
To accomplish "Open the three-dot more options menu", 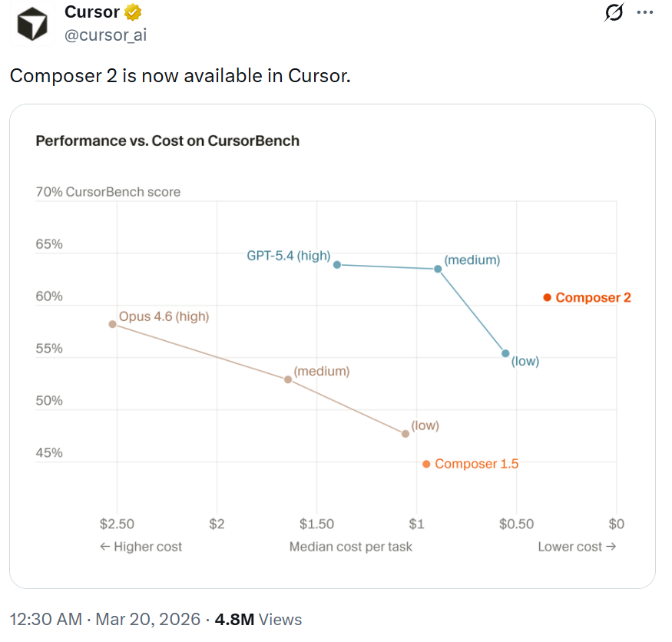I will 646,12.
